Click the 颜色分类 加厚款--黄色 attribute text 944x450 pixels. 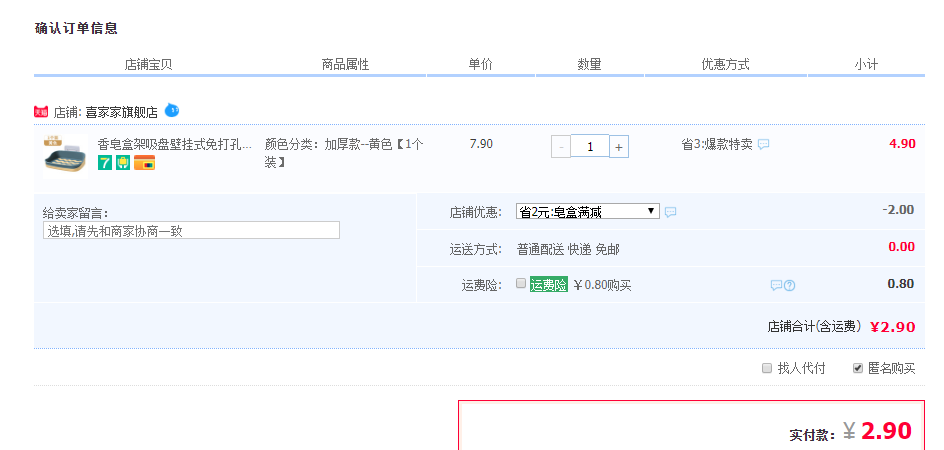pos(344,153)
